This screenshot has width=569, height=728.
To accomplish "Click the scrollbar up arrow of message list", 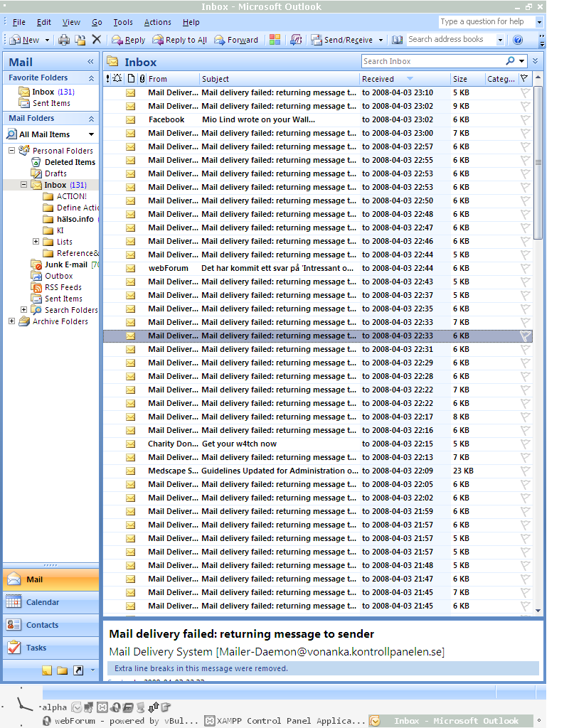I will (538, 77).
